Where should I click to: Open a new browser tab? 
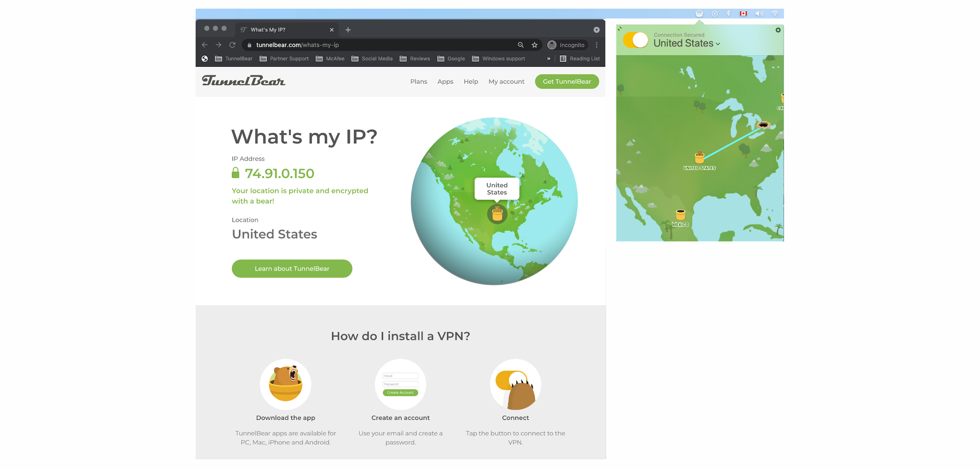348,30
